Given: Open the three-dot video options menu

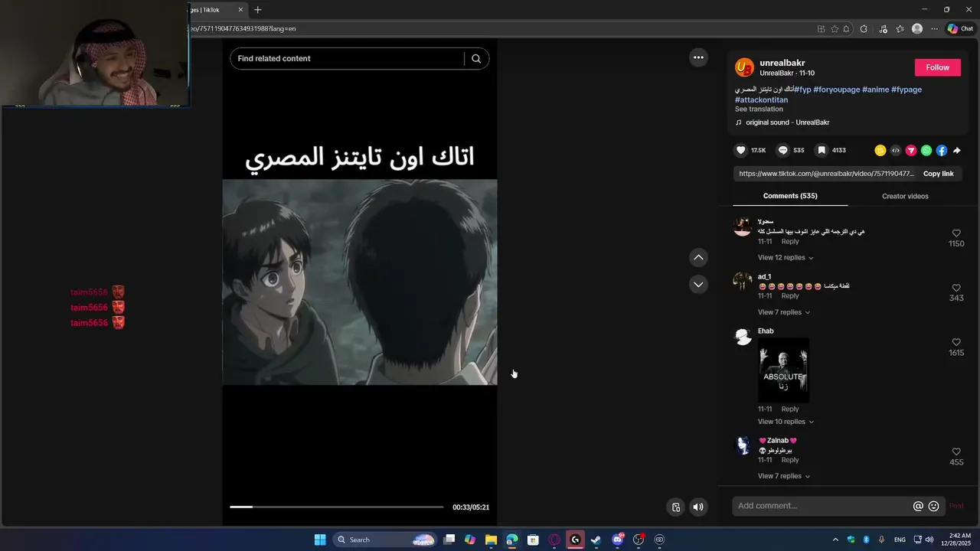Looking at the screenshot, I should (698, 57).
